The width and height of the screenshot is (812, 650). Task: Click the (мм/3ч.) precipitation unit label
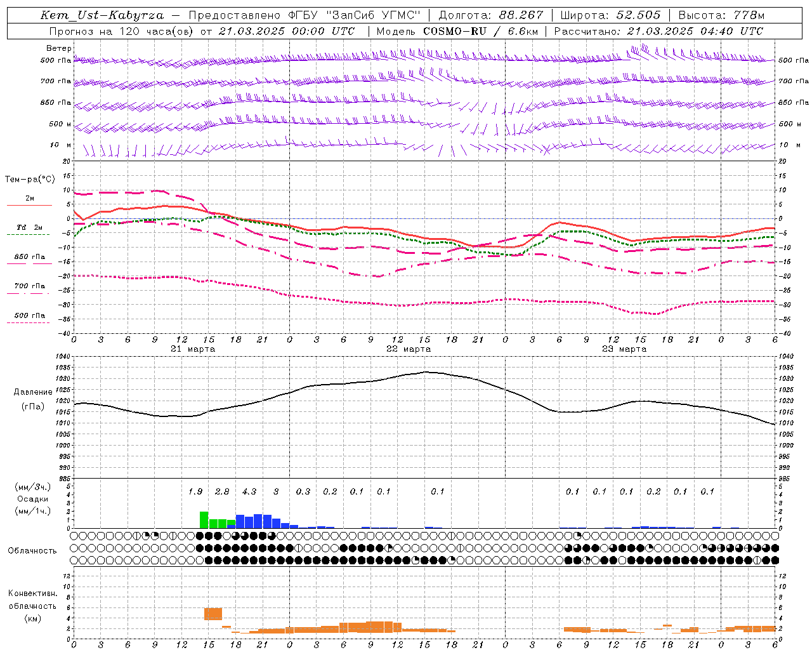(x=33, y=487)
